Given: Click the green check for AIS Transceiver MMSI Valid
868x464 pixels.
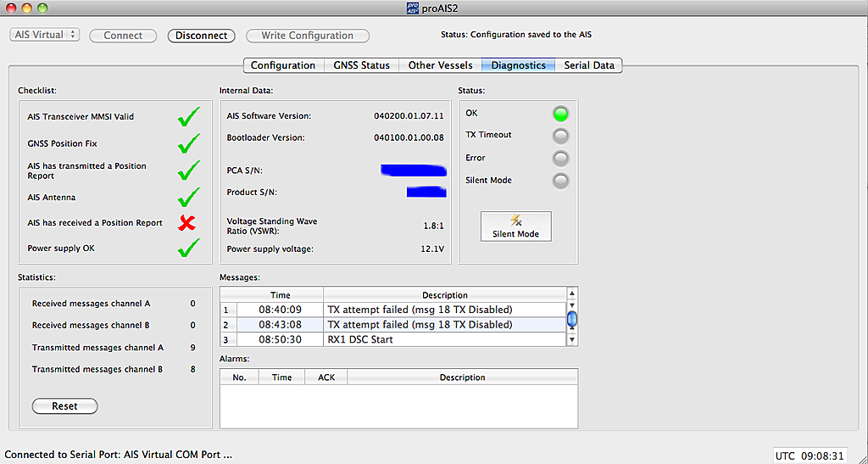Looking at the screenshot, I should coord(189,117).
